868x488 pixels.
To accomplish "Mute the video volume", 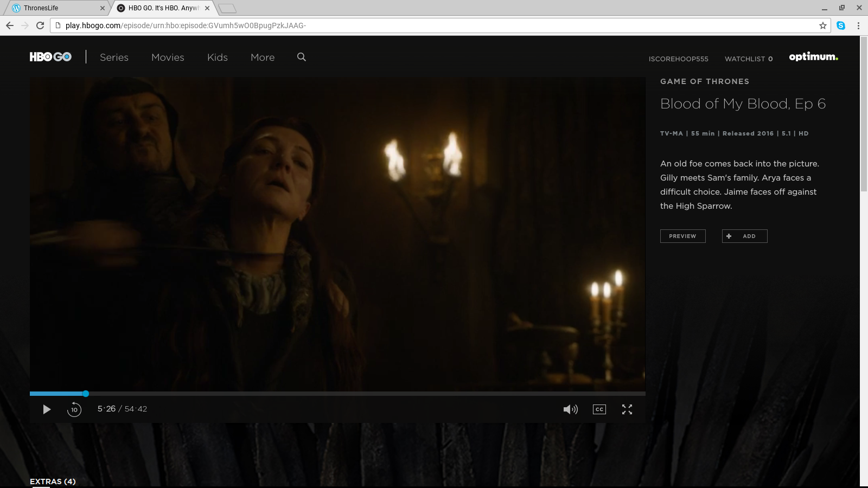I will coord(570,409).
